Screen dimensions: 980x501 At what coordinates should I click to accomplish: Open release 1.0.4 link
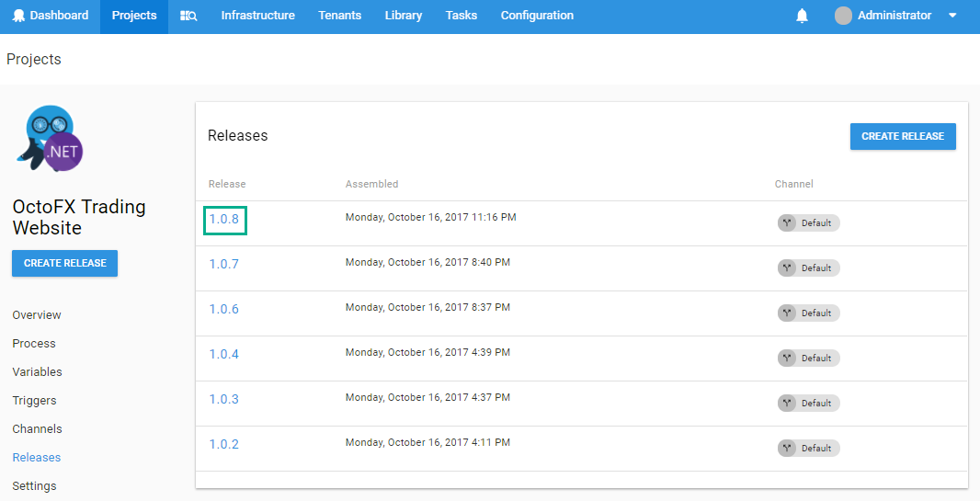point(223,354)
